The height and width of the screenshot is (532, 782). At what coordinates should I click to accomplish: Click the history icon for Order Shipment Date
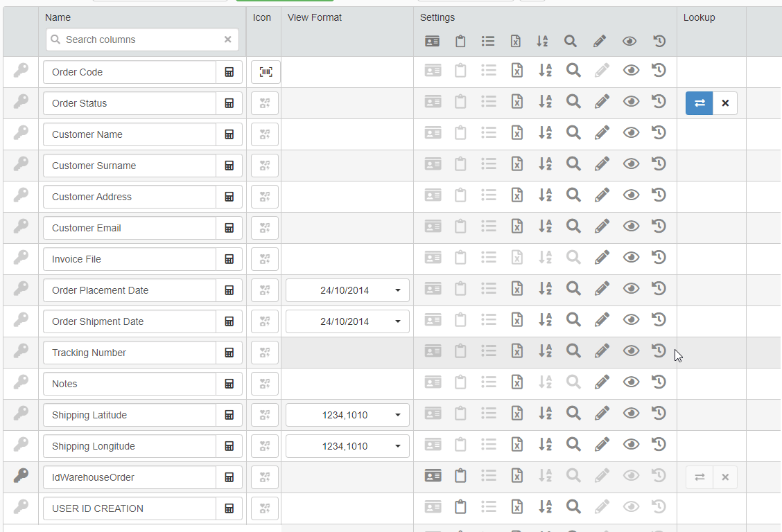pyautogui.click(x=659, y=319)
